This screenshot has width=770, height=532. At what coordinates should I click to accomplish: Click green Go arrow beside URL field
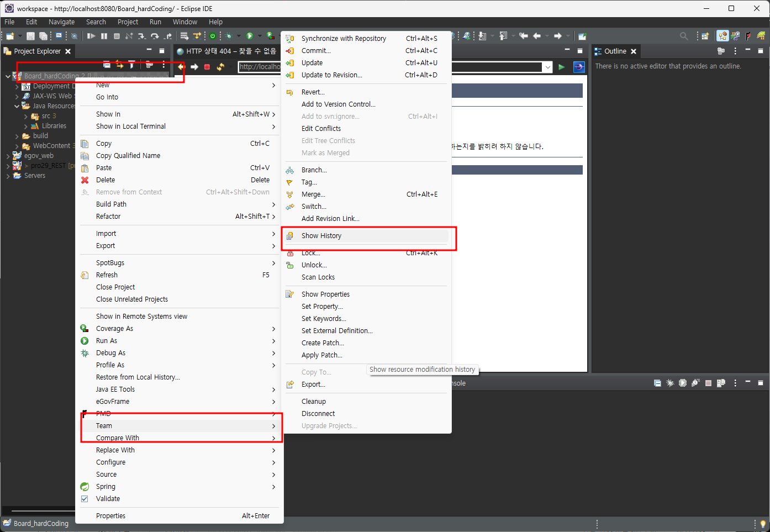tap(562, 67)
